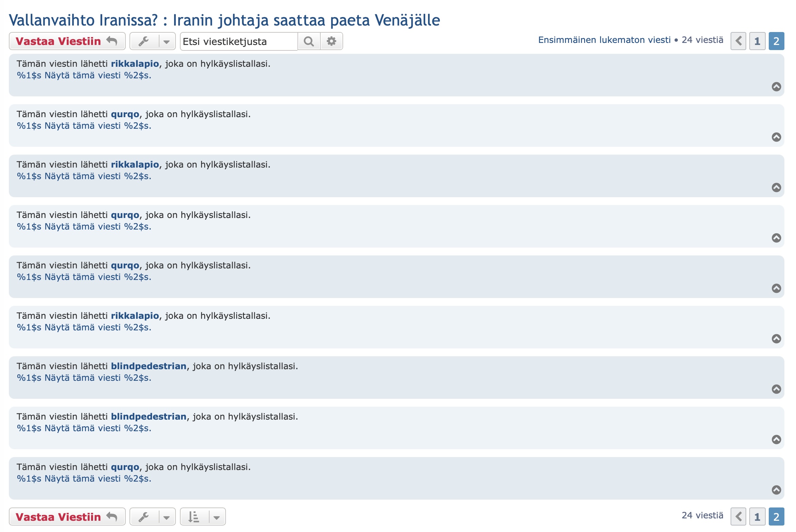Open bottom topic tools wrench menu
This screenshot has height=532, width=796.
pos(153,517)
